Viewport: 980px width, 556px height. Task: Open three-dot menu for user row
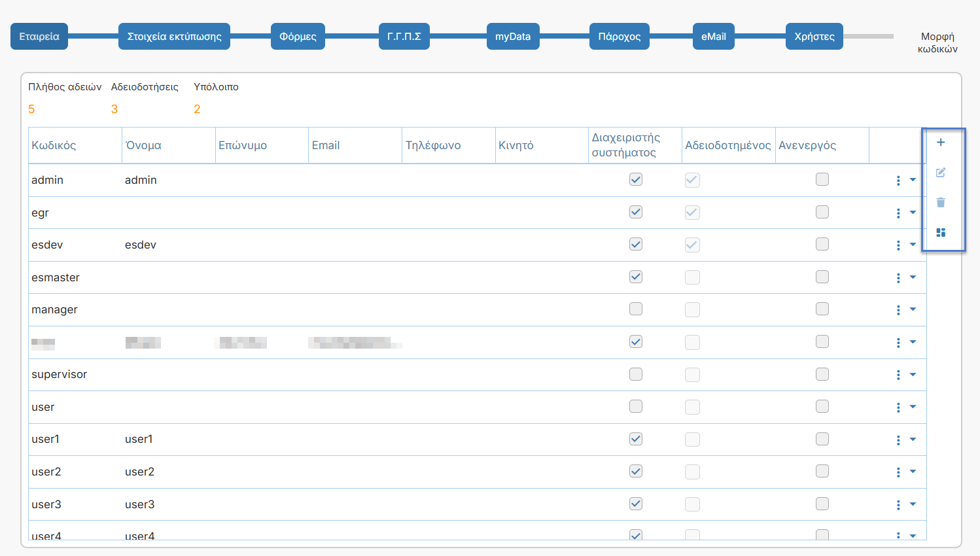[x=898, y=408]
